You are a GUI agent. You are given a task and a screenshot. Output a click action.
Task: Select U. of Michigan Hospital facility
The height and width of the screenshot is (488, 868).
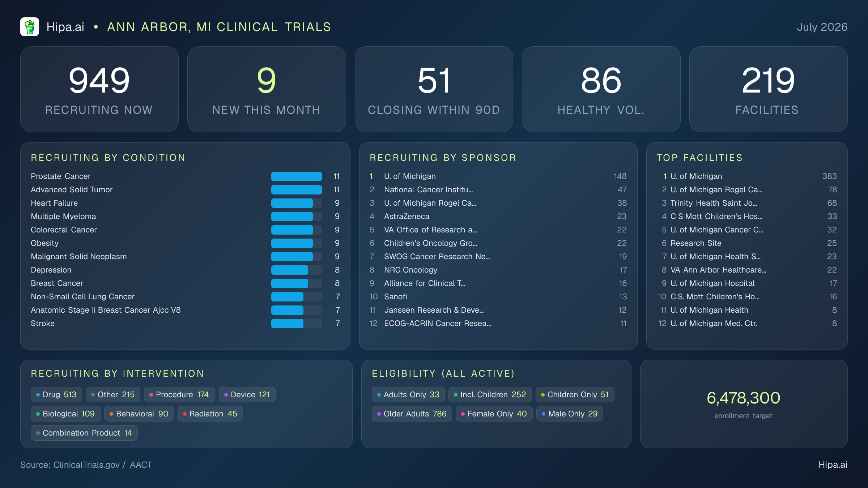point(747,283)
